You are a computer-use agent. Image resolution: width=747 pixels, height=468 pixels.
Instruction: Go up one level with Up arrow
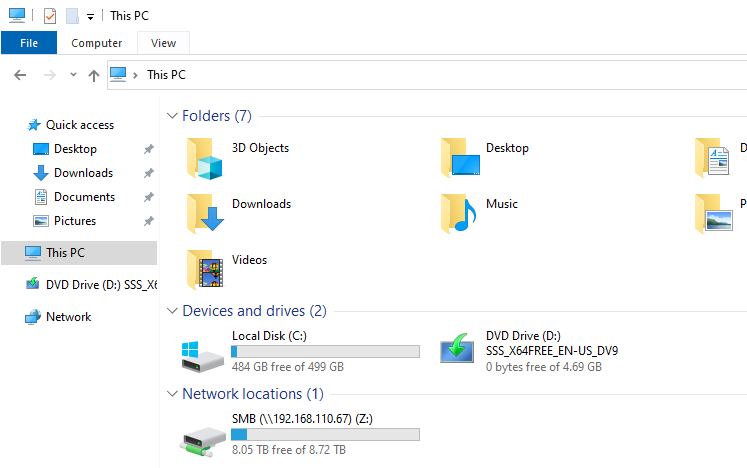coord(94,75)
